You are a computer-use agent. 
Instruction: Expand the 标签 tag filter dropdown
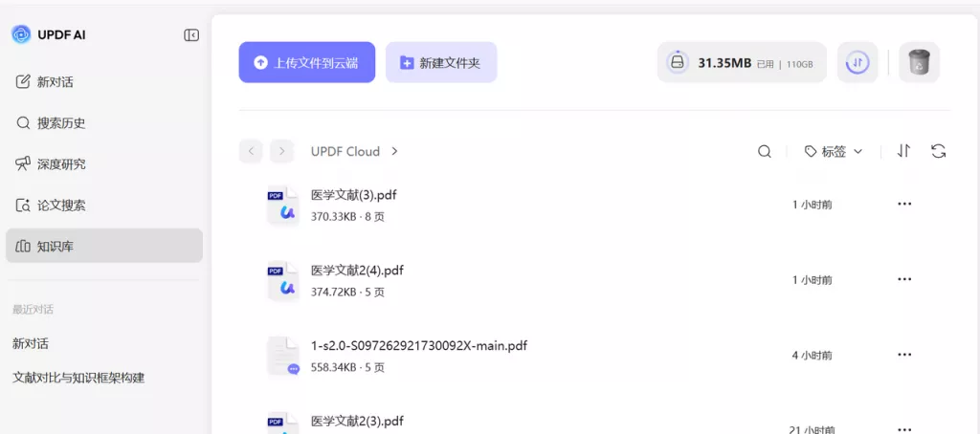[x=834, y=151]
